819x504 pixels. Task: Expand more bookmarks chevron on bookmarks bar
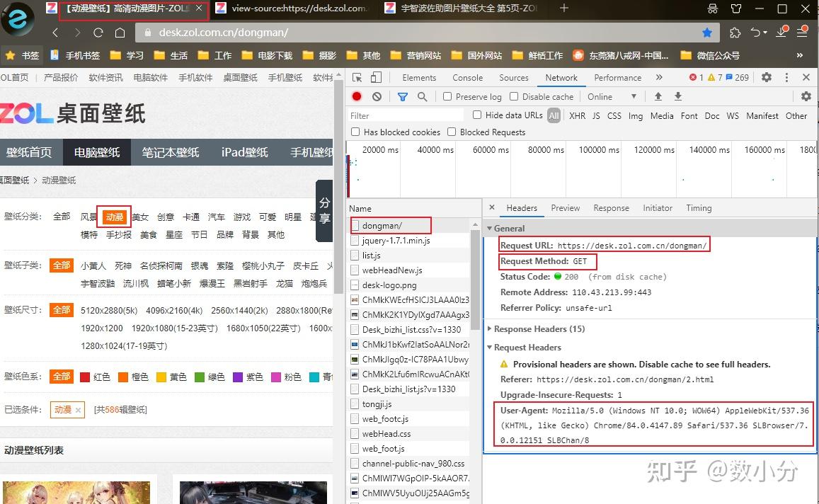[800, 55]
